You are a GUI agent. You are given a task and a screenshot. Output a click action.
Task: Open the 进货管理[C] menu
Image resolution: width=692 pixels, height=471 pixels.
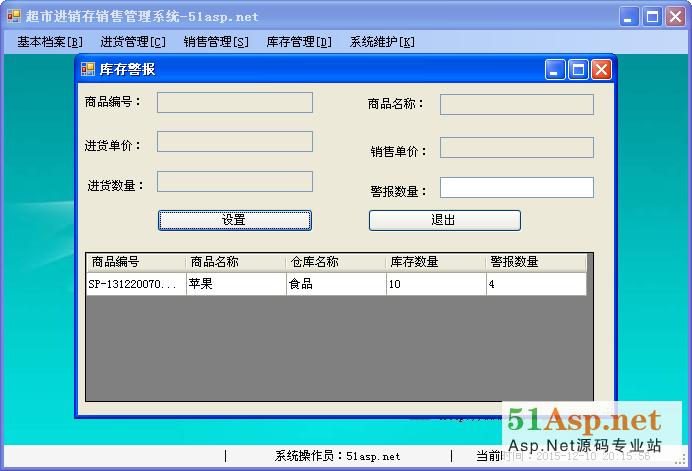pyautogui.click(x=133, y=42)
